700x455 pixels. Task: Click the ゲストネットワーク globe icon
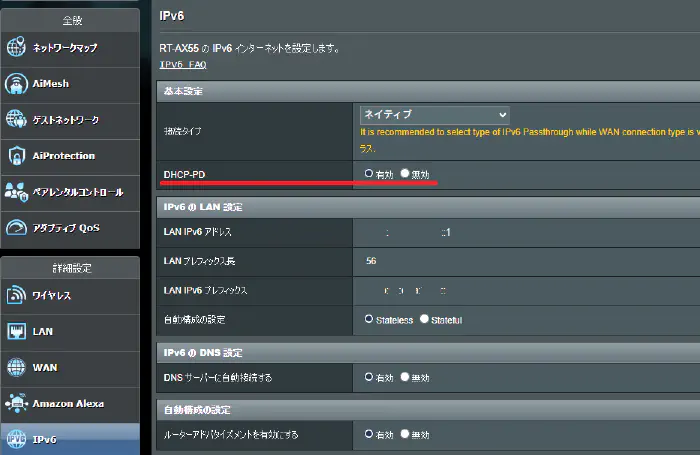pyautogui.click(x=17, y=120)
